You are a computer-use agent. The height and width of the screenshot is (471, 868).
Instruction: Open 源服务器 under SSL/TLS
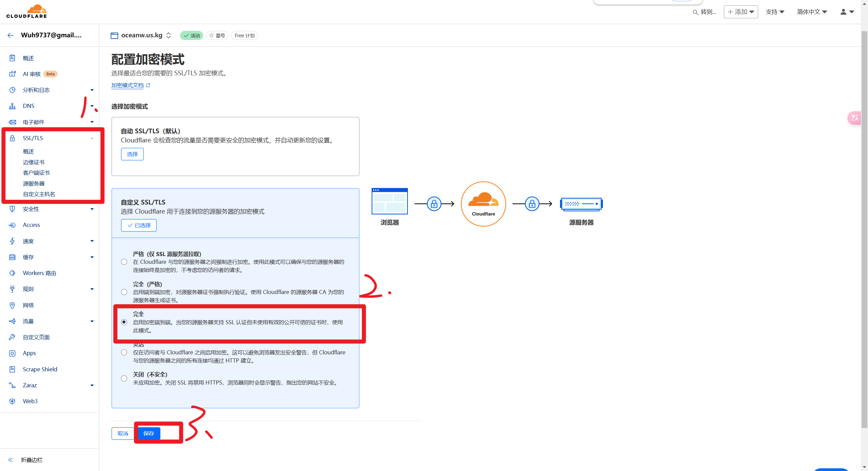click(x=34, y=183)
